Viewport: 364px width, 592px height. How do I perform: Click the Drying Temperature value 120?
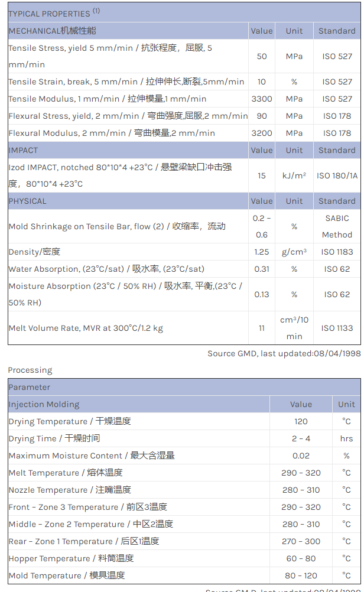(301, 421)
